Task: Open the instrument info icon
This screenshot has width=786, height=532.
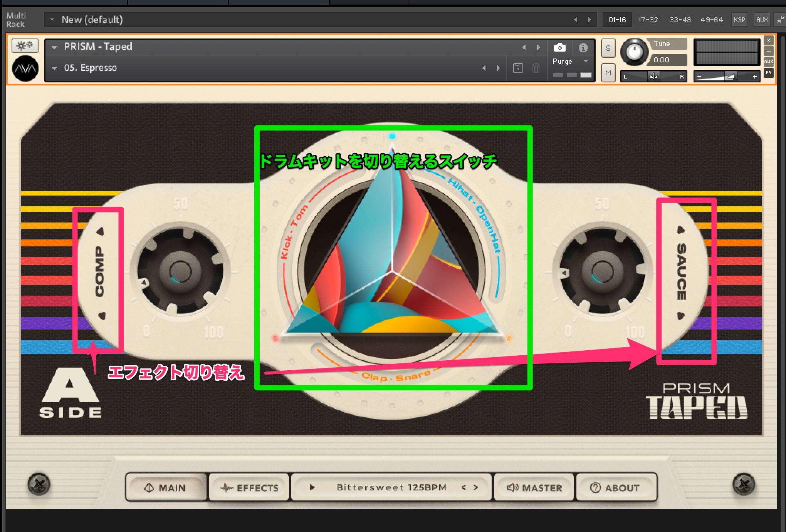Action: point(583,47)
